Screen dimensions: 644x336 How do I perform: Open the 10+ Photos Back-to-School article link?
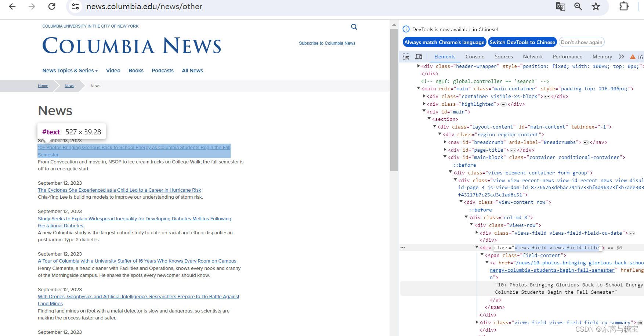coord(134,151)
